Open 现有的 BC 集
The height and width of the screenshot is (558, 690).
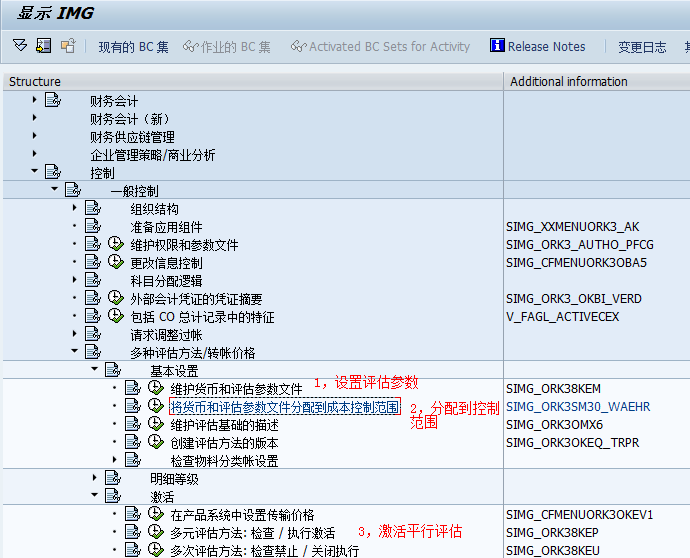(x=133, y=47)
